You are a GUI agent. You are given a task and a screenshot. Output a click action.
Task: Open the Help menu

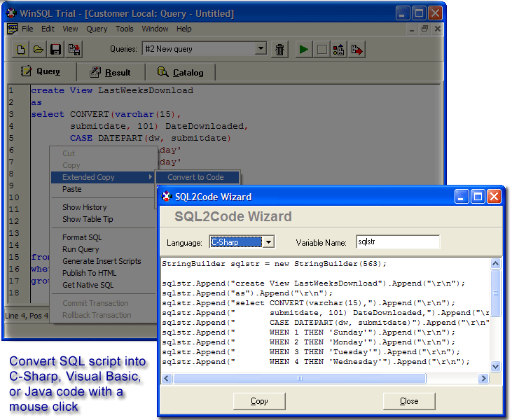[184, 29]
